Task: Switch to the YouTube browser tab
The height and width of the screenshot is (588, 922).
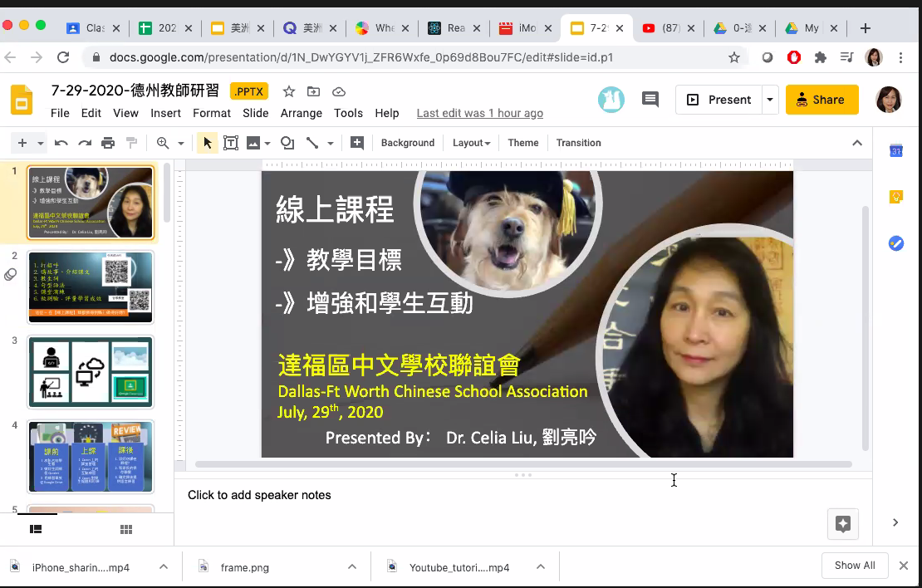Action: [x=669, y=26]
